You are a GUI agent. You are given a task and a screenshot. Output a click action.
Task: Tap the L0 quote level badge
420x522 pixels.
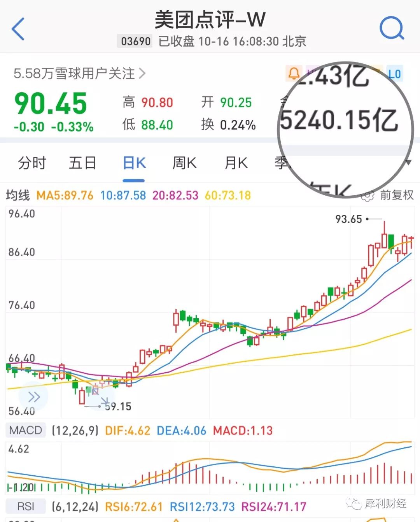tap(395, 74)
